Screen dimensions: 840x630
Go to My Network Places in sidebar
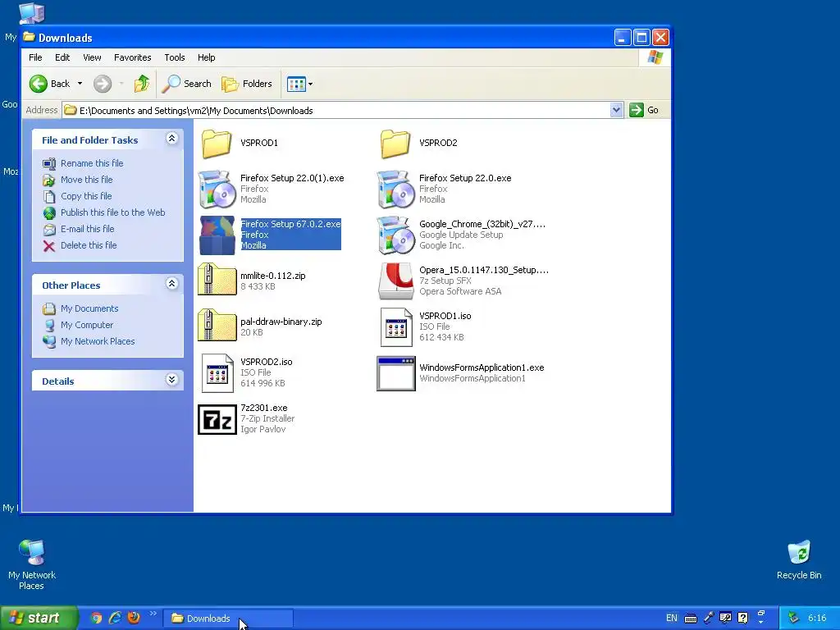click(98, 341)
